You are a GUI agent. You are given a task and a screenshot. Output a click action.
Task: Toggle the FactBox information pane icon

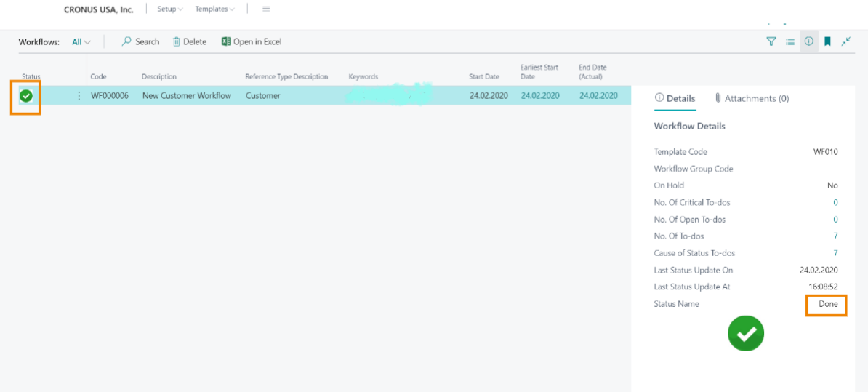(x=808, y=42)
